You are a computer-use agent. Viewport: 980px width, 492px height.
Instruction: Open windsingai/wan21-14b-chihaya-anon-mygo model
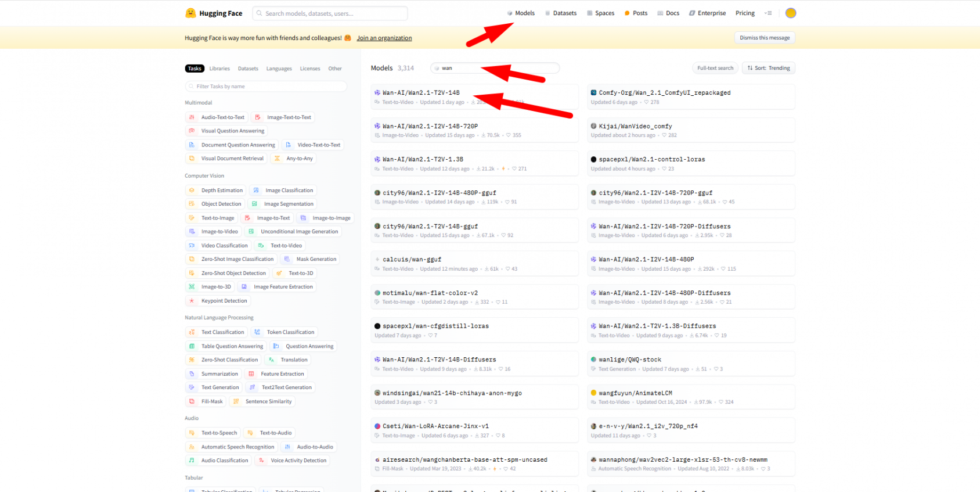coord(475,397)
